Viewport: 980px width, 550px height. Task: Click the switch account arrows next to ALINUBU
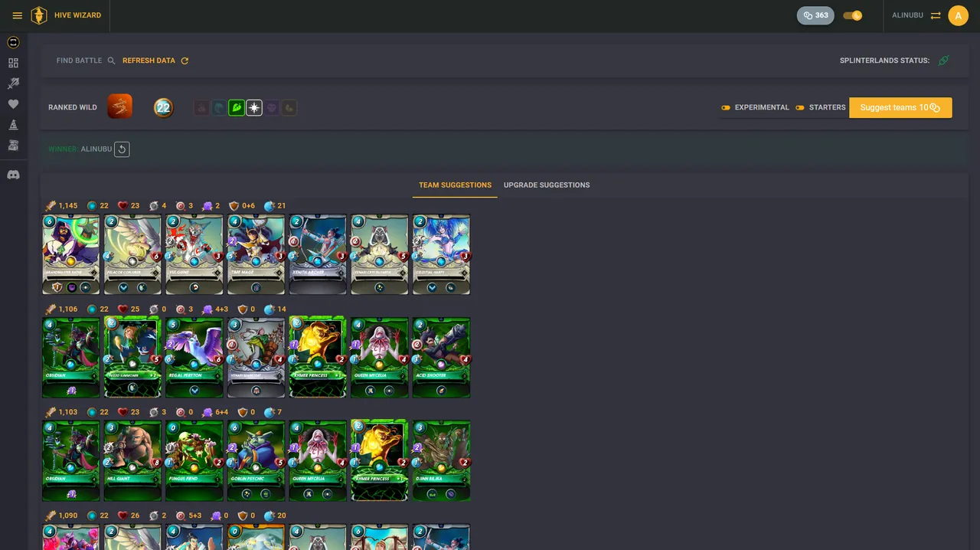pos(936,15)
